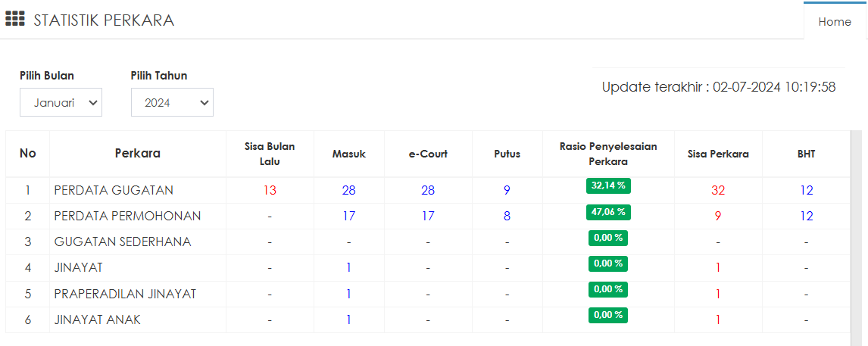Open Perdata Gugatan Sisa Perkara 32

click(x=717, y=191)
